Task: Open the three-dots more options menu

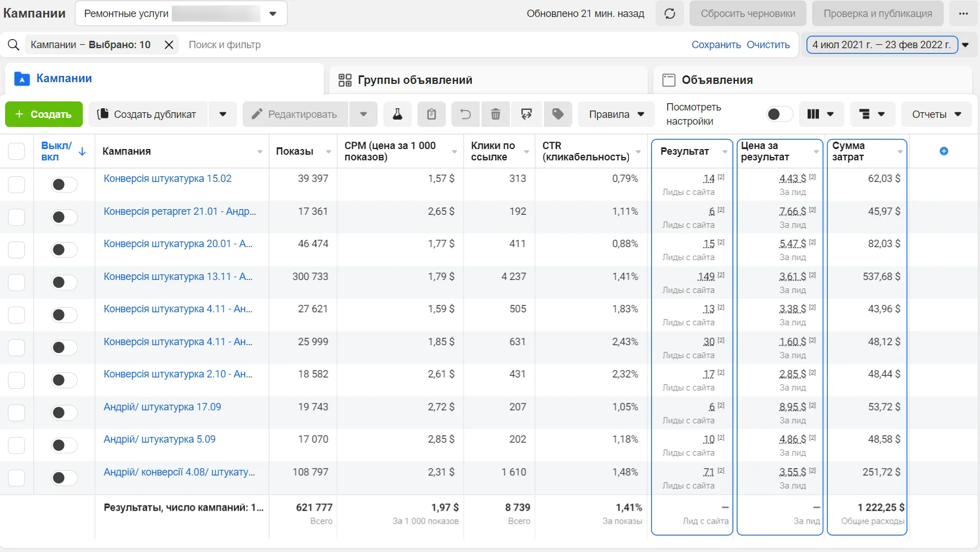Action: [x=964, y=14]
